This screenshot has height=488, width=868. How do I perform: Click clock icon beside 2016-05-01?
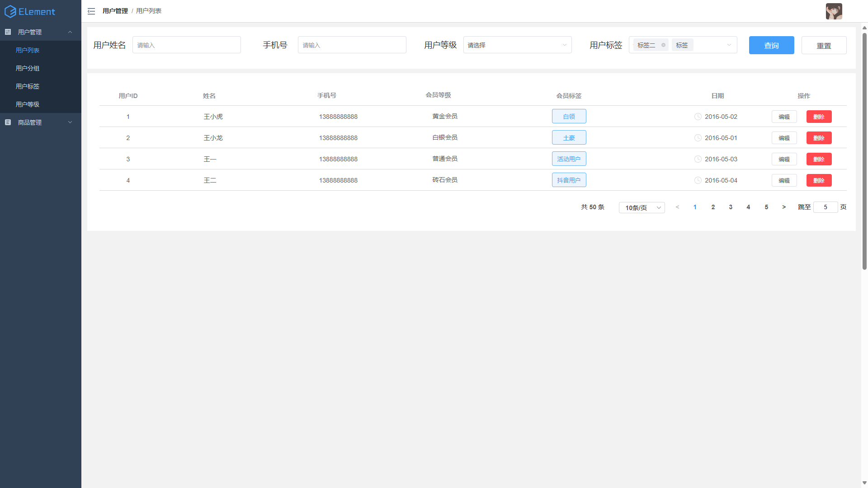(698, 138)
